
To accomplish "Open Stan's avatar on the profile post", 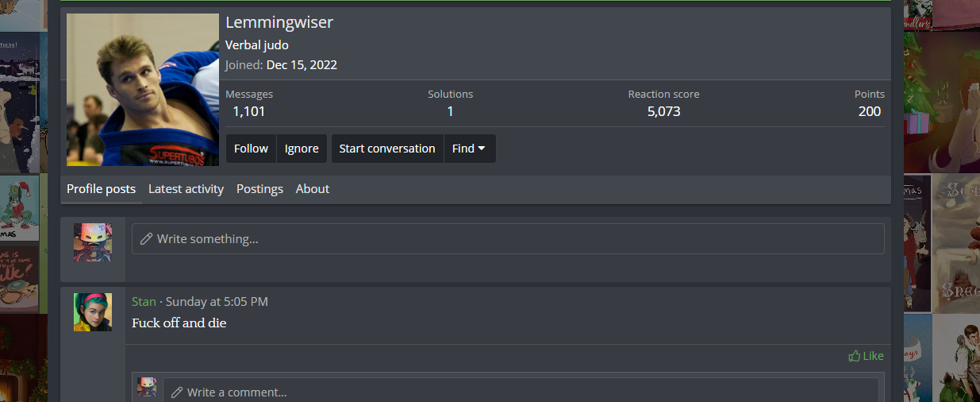I will click(93, 312).
